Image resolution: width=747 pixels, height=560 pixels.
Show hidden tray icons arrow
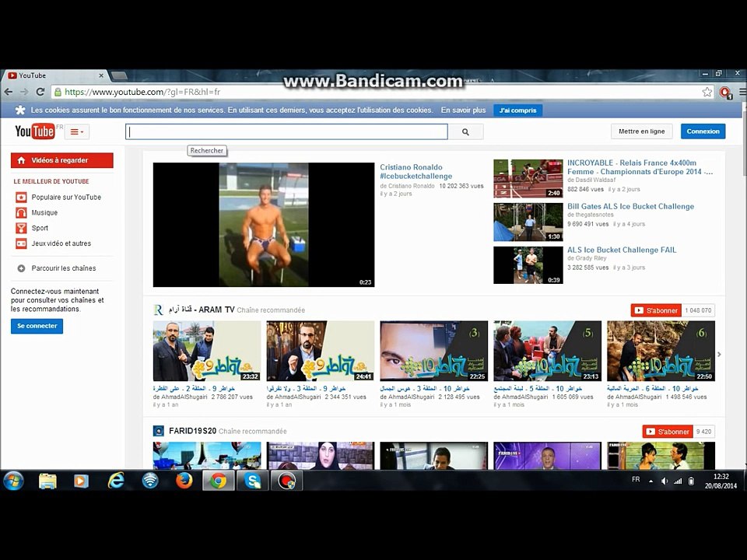[651, 481]
